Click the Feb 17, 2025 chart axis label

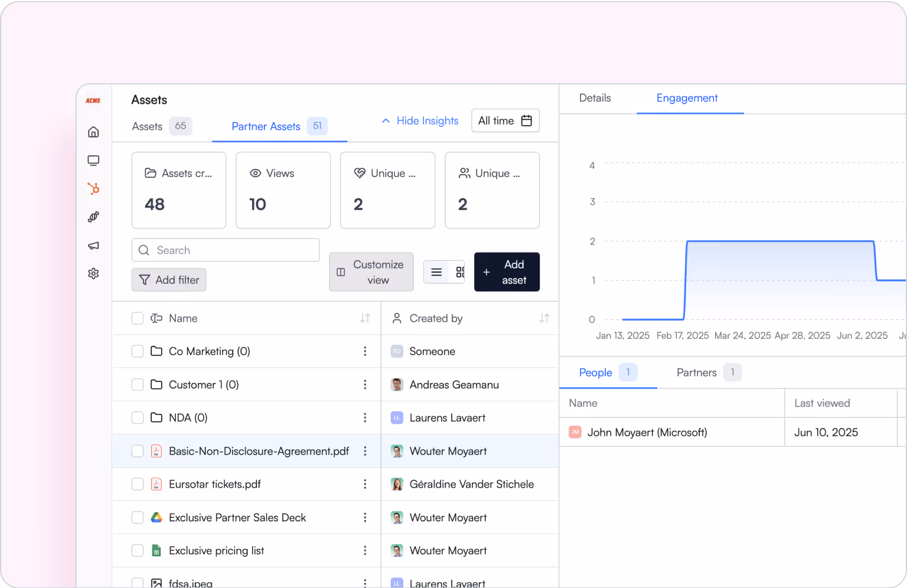click(683, 335)
